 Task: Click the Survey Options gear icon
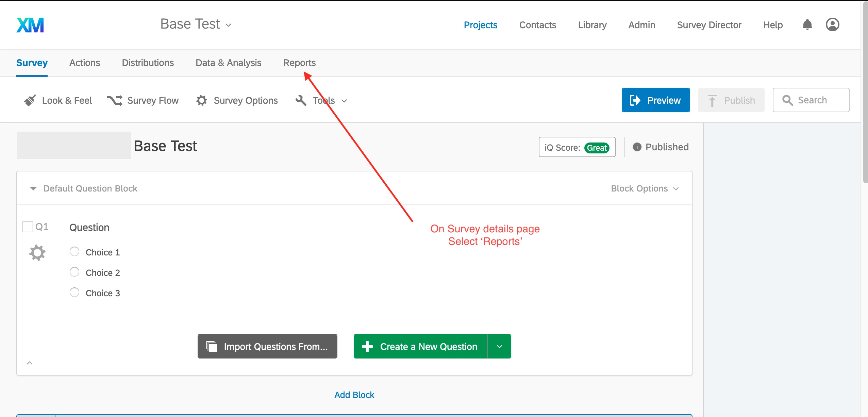[202, 100]
